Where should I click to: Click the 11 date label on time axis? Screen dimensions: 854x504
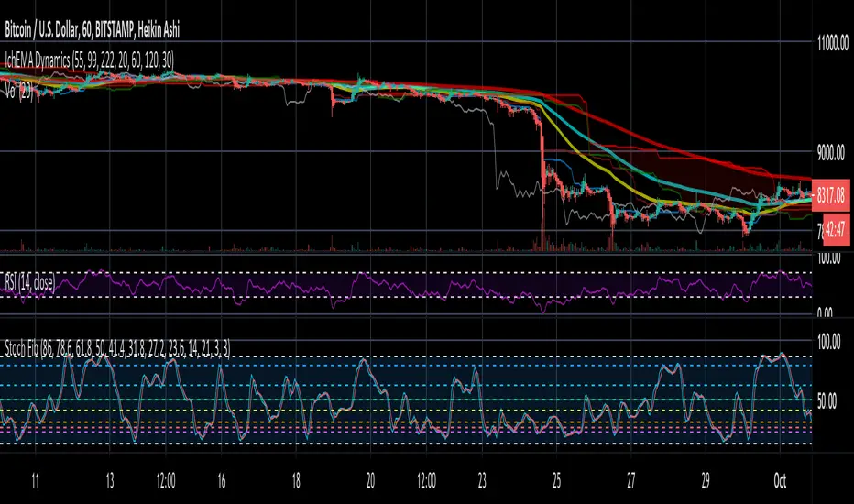pos(35,480)
